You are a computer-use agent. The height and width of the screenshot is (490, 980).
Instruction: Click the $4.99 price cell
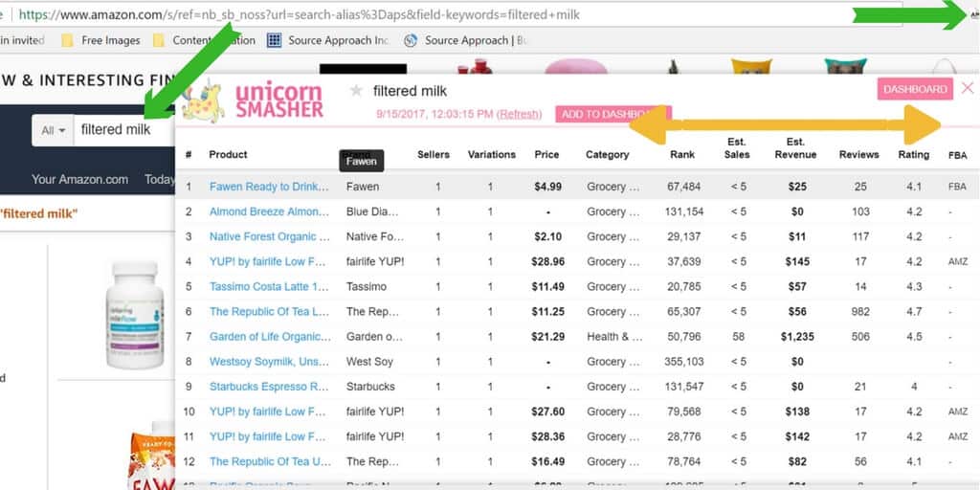tap(547, 187)
